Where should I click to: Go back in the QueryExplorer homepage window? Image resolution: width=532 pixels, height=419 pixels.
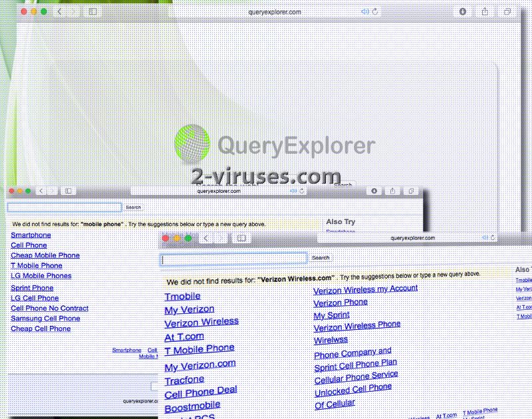tap(59, 11)
